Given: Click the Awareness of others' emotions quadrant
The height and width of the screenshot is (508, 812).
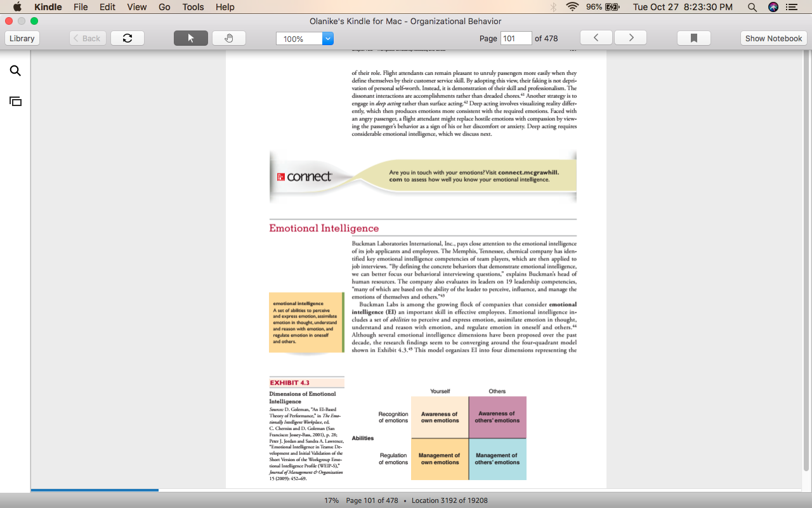Looking at the screenshot, I should click(497, 417).
